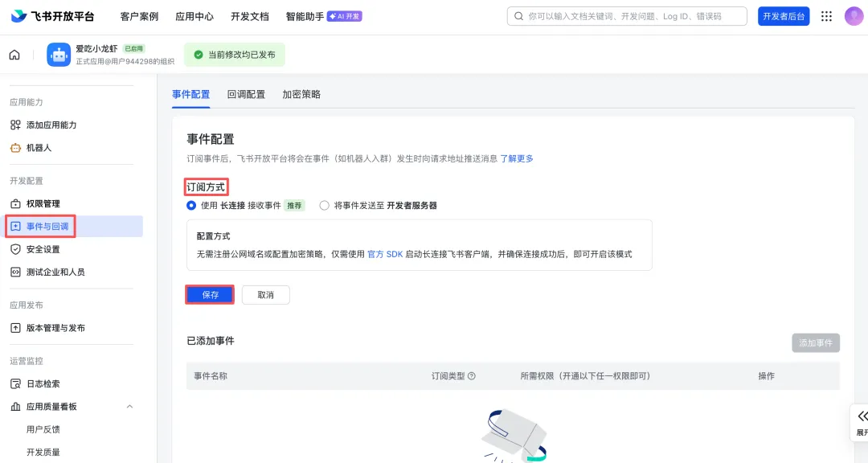The height and width of the screenshot is (463, 868).
Task: Click the purple user avatar
Action: (854, 16)
